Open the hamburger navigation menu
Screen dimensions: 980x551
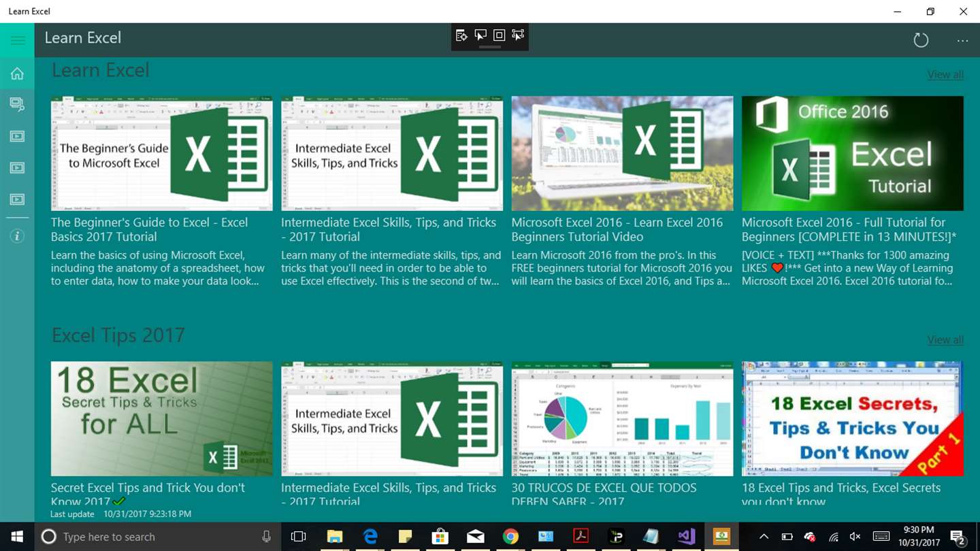pos(17,40)
